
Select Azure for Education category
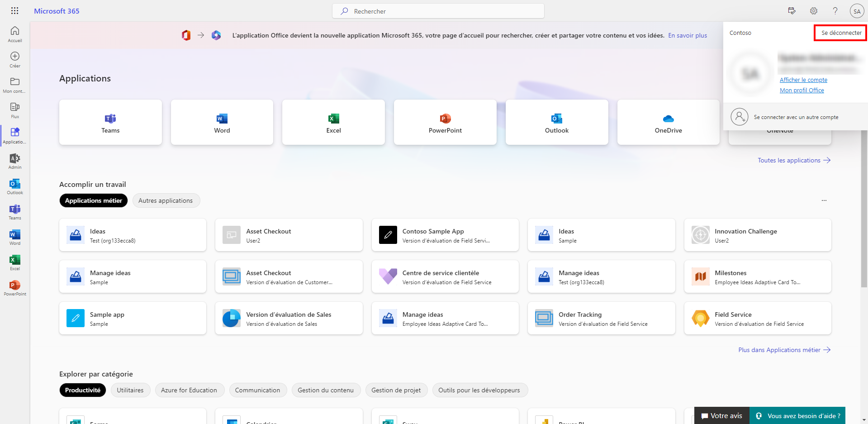pyautogui.click(x=189, y=390)
